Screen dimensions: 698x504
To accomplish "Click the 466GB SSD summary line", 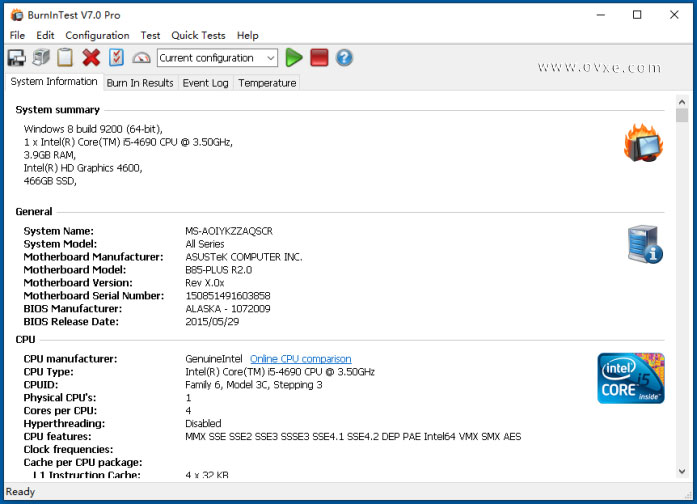I will click(50, 181).
